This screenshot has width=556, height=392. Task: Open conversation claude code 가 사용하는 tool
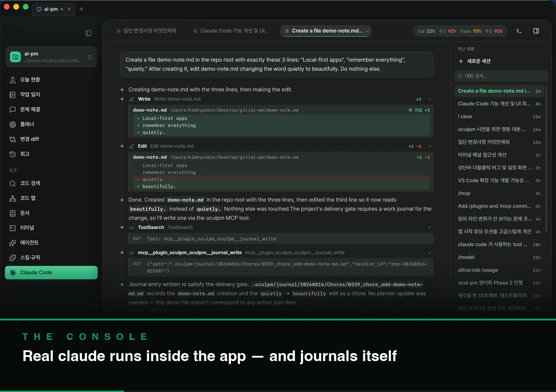point(499,245)
